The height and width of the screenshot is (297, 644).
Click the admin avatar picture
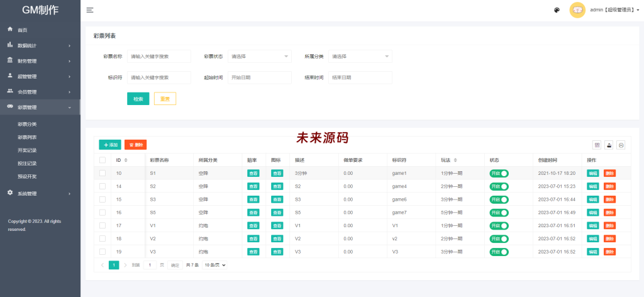tap(577, 10)
